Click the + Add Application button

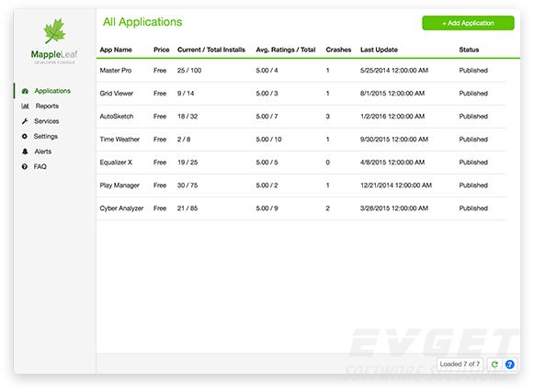pos(468,23)
